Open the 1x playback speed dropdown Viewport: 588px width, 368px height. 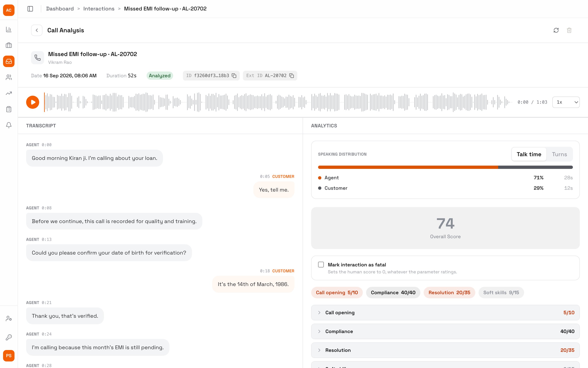point(566,102)
